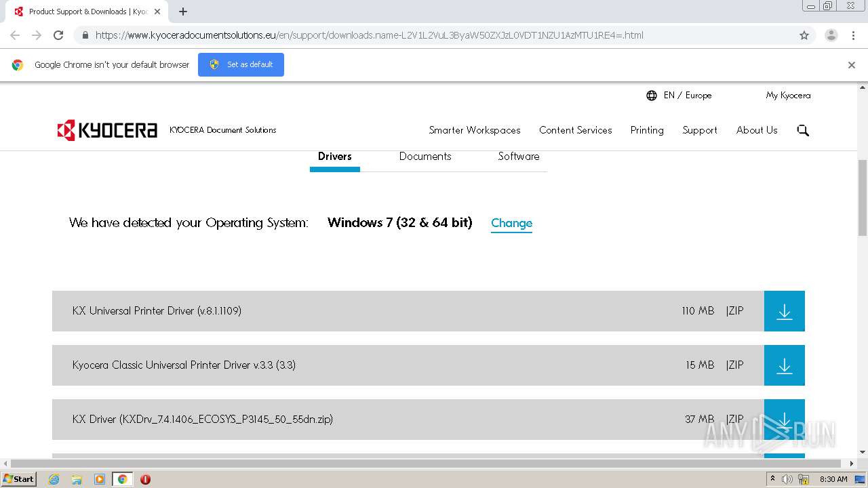868x488 pixels.
Task: Click the address bar URL
Action: (x=370, y=35)
